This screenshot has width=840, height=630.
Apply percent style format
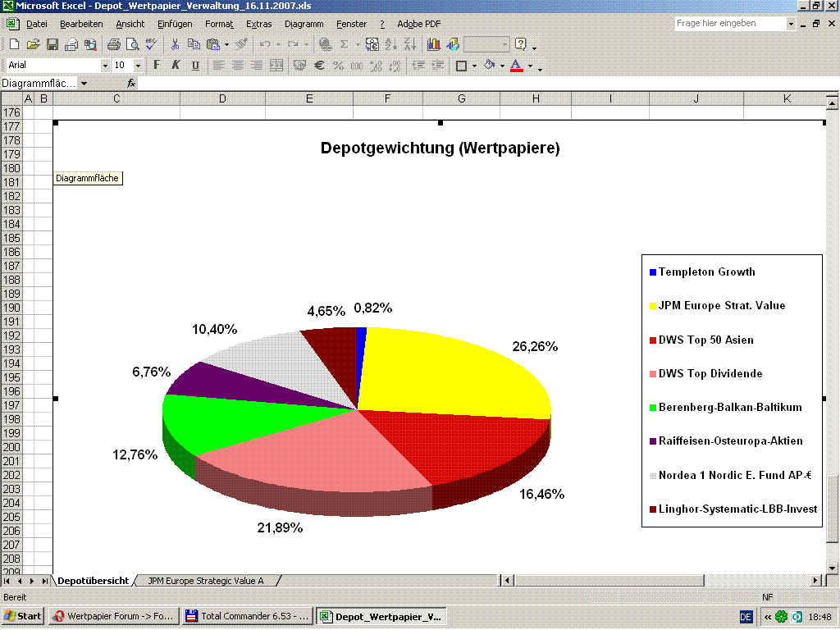point(338,66)
